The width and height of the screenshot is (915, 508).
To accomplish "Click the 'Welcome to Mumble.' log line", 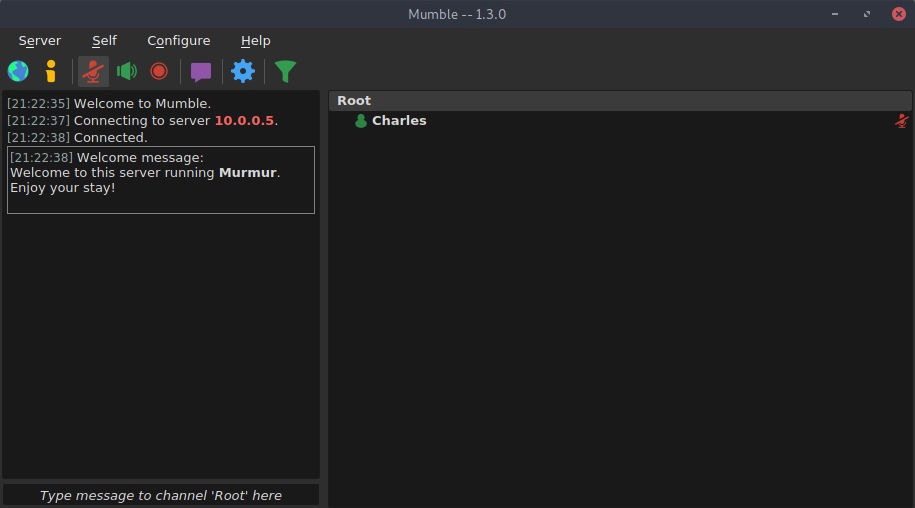I will pos(109,104).
